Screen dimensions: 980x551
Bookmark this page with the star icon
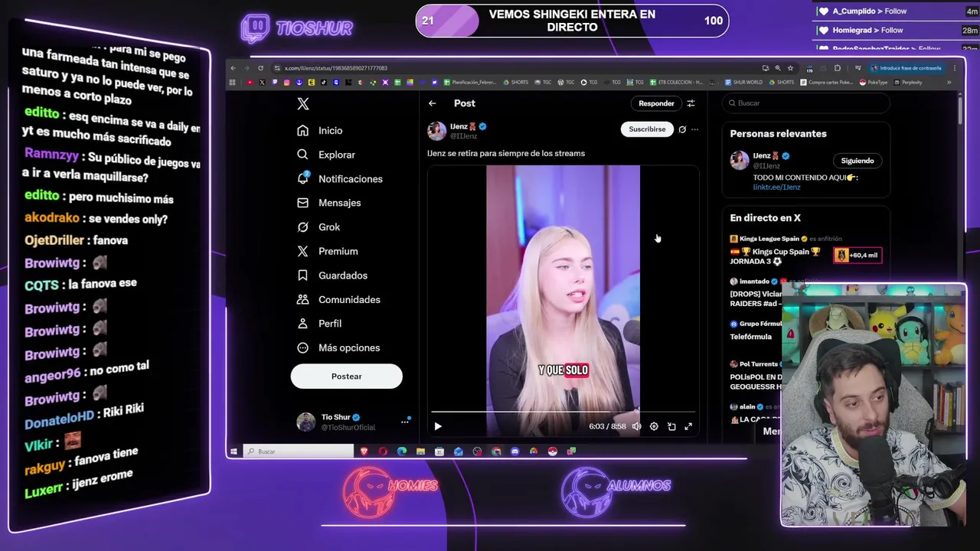point(790,68)
